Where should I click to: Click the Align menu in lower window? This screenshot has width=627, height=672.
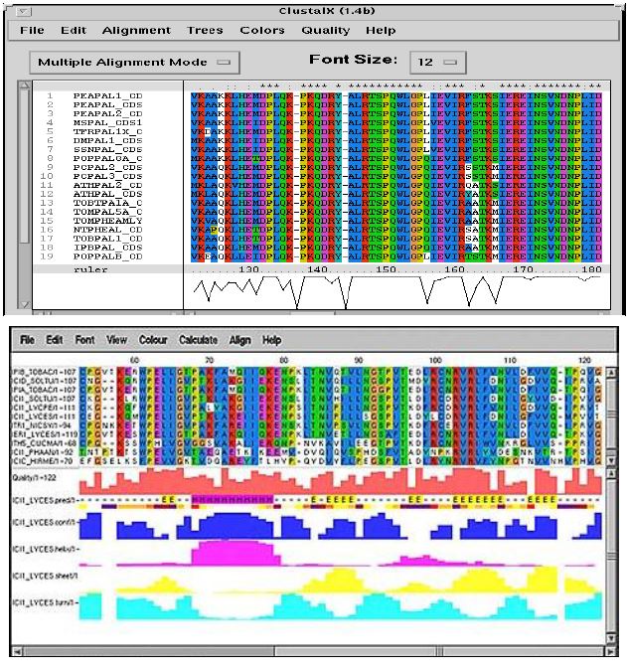(x=239, y=340)
